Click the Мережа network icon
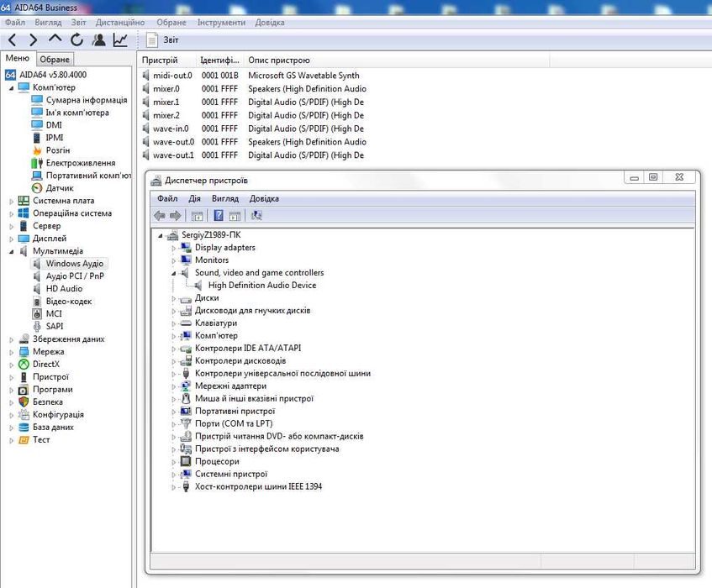This screenshot has height=588, width=712. point(24,352)
